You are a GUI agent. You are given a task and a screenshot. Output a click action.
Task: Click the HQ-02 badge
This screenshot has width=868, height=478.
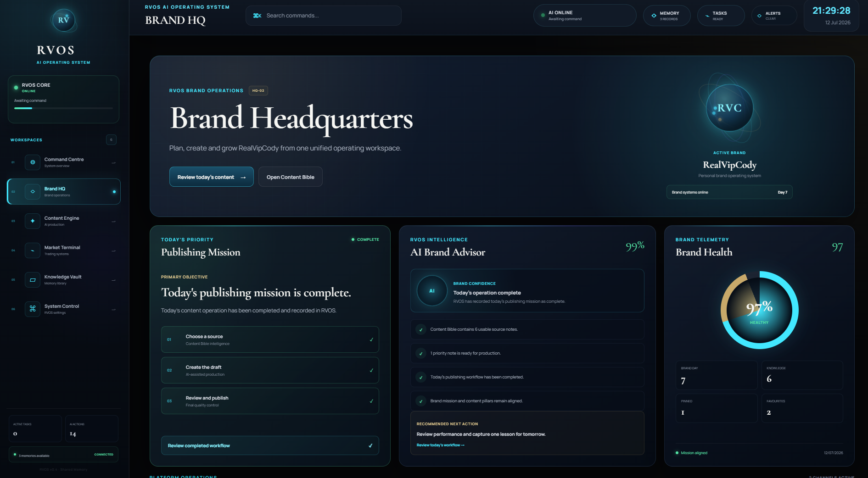(258, 90)
